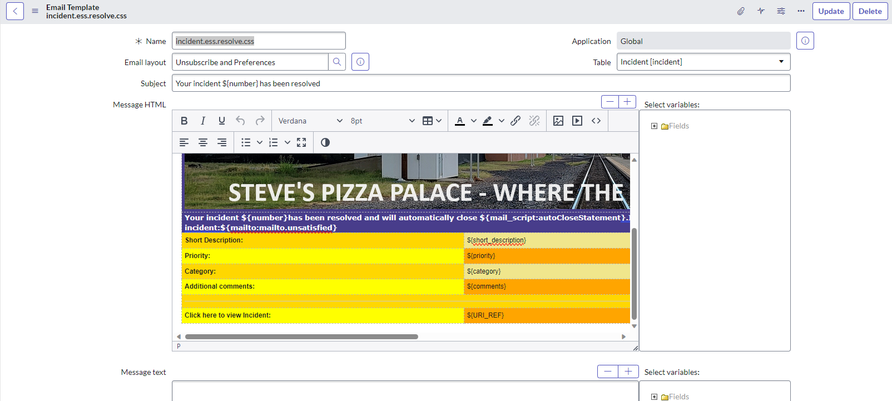Collapse Message text field with minus button
The width and height of the screenshot is (892, 401).
(x=608, y=371)
